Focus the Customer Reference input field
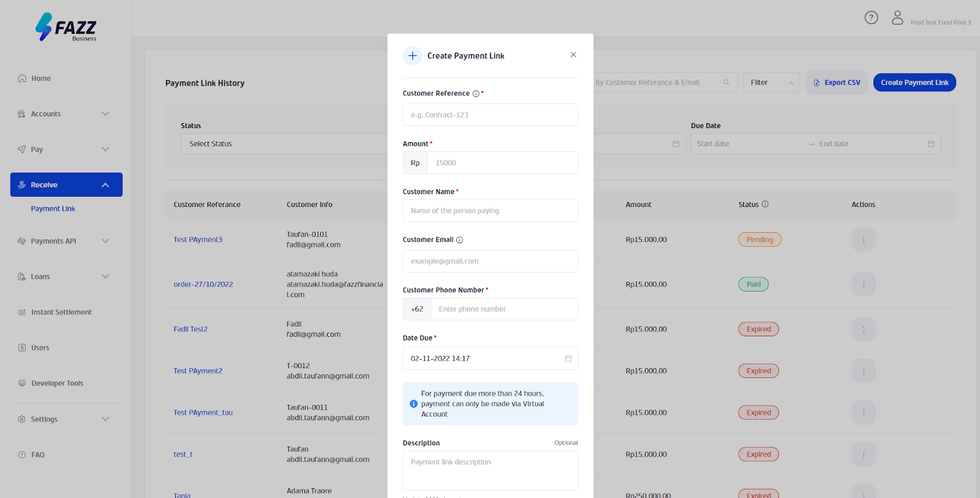980x498 pixels. pyautogui.click(x=490, y=115)
